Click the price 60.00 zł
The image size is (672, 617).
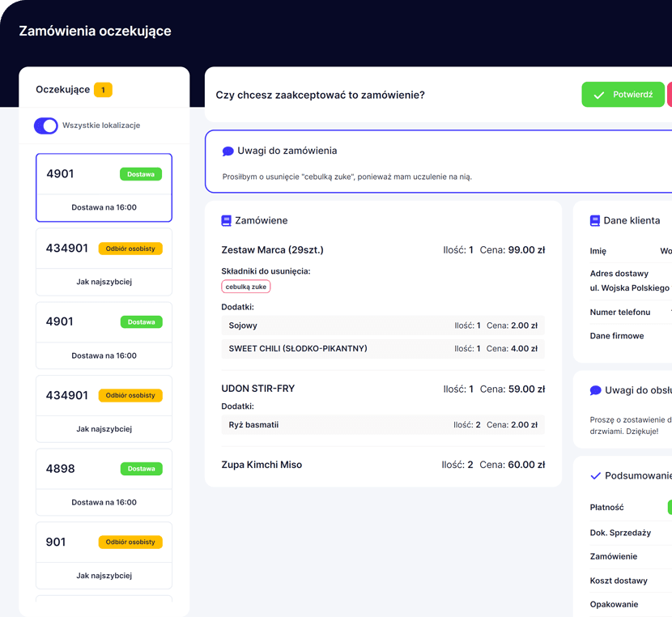click(526, 465)
